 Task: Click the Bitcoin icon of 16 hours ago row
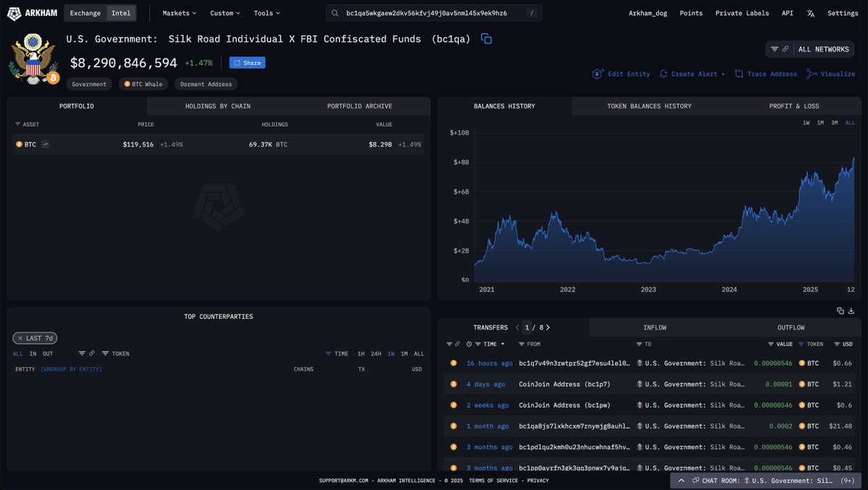click(454, 364)
